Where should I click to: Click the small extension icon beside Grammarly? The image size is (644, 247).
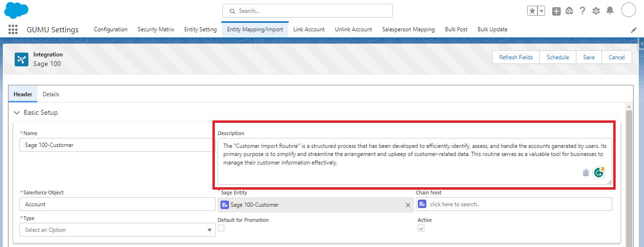586,173
